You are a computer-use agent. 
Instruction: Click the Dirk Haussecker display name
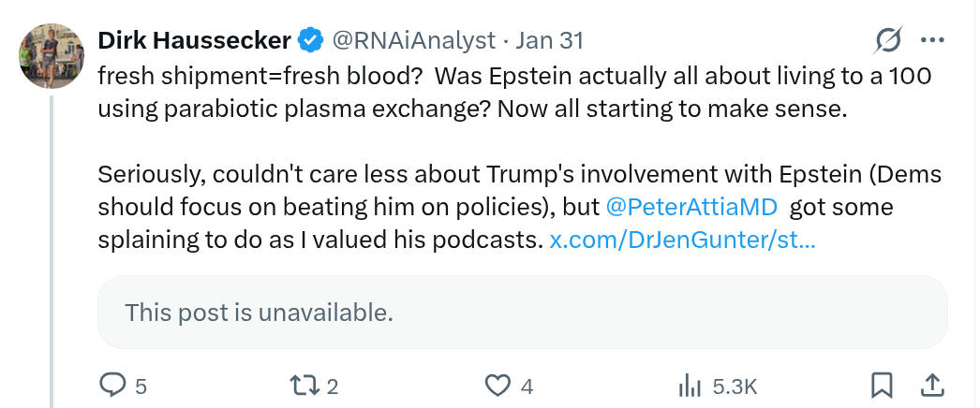[194, 40]
